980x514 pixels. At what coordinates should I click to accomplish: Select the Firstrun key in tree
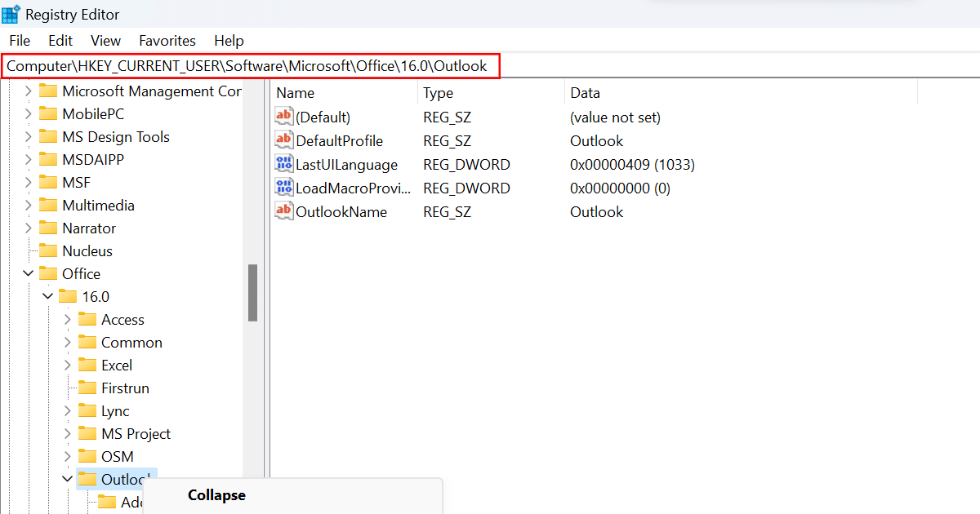point(125,388)
